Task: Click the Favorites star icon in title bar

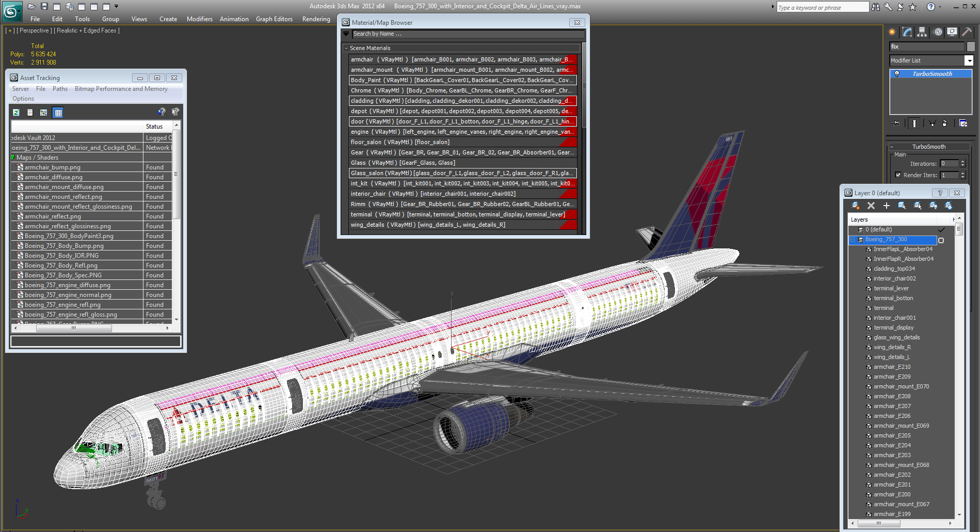Action: [x=913, y=7]
